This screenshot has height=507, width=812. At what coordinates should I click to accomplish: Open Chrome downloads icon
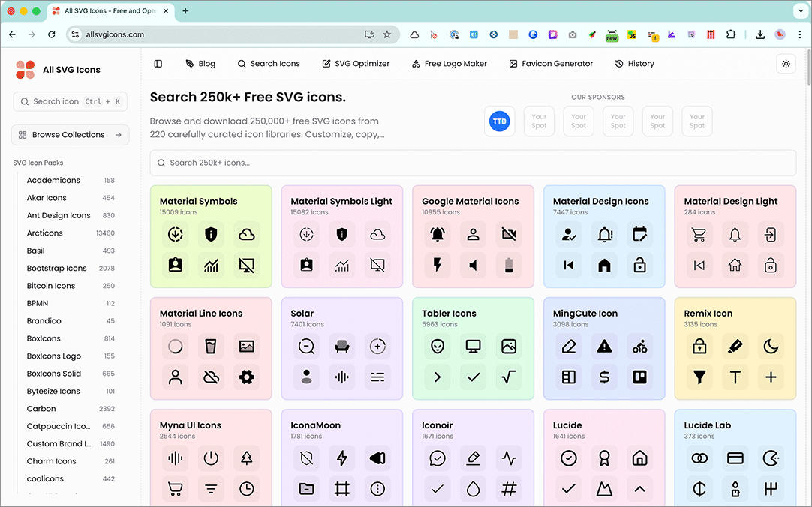point(760,34)
